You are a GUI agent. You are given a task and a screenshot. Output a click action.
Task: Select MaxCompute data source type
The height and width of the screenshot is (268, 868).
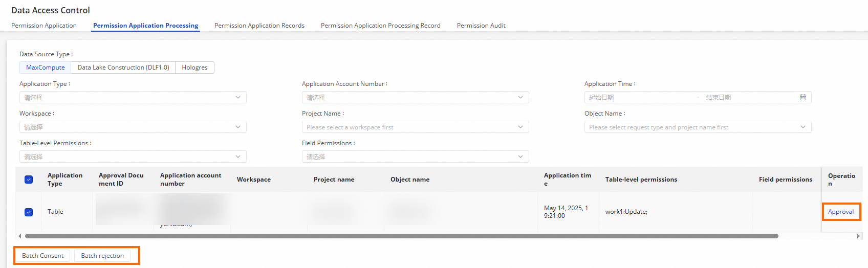click(46, 68)
